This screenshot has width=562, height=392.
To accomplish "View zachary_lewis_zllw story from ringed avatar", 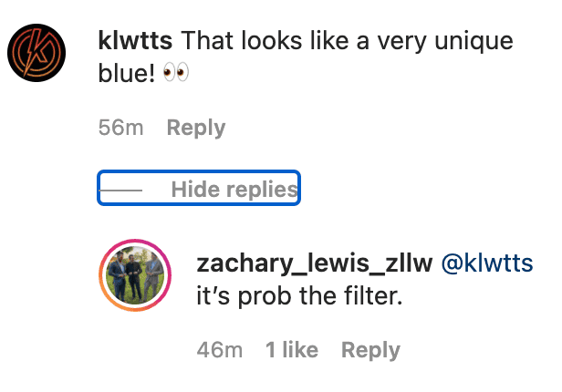I will point(135,275).
